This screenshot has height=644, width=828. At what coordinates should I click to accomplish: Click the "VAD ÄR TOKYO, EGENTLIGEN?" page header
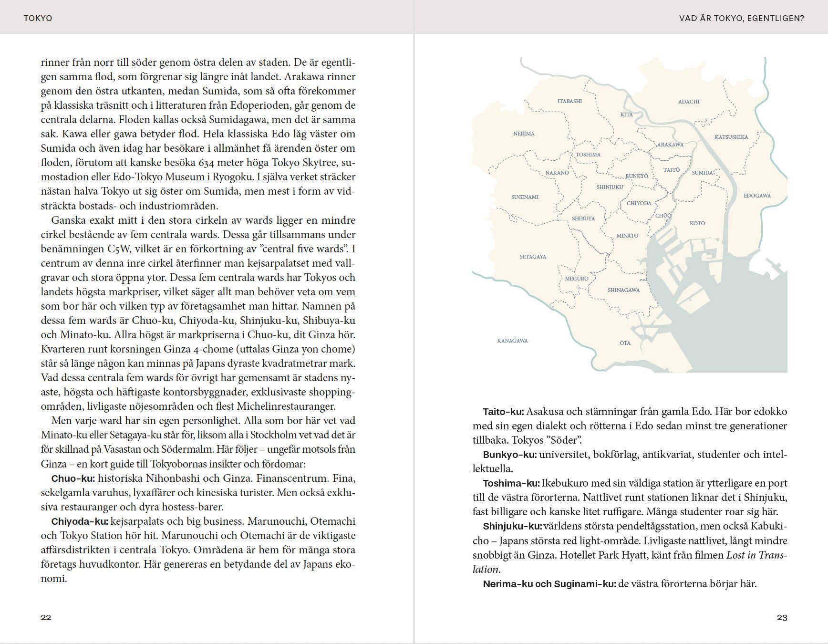point(741,18)
